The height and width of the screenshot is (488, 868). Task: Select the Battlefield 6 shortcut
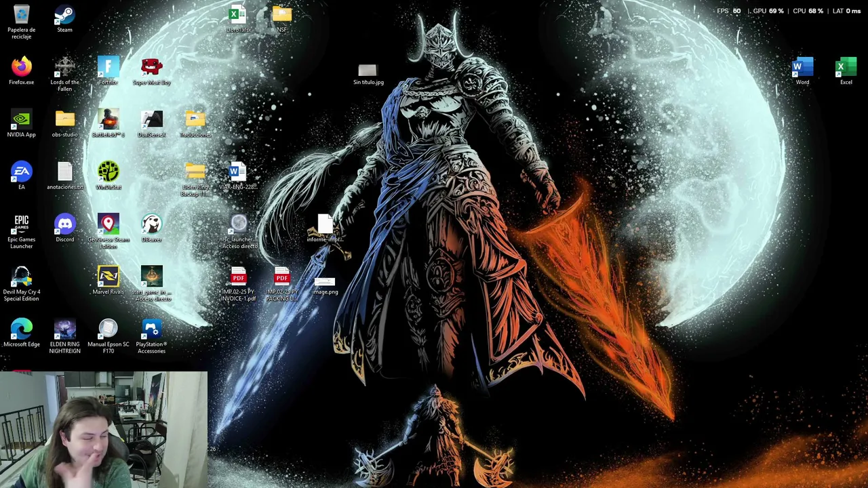[108, 123]
